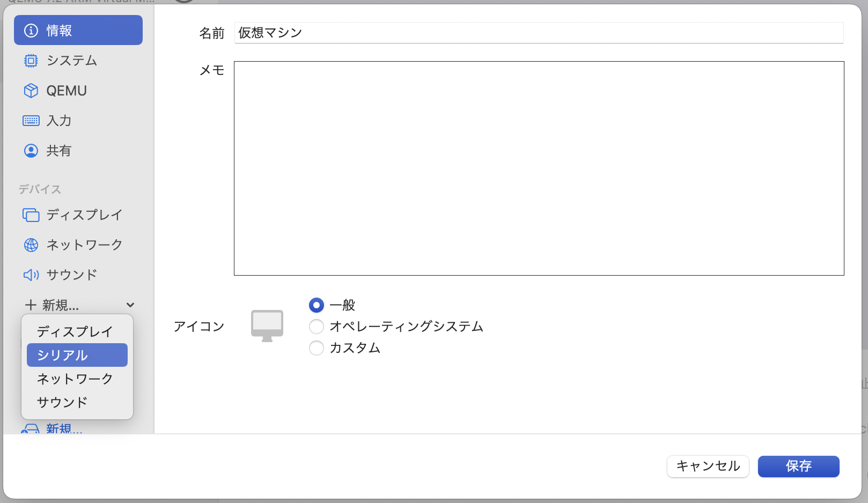
Task: Choose ディスプレイ from the new device popup menu
Action: tap(77, 331)
